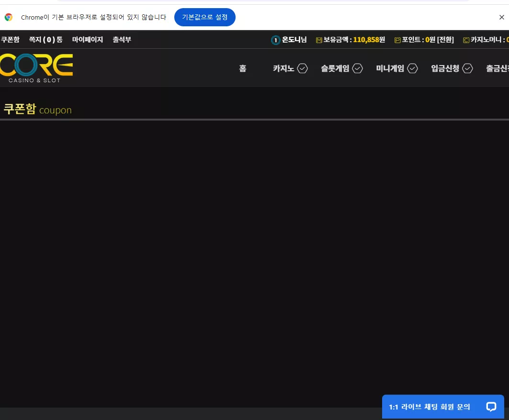Viewport: 509px width, 420px height.
Task: Open the 출금신청 menu
Action: (498, 68)
